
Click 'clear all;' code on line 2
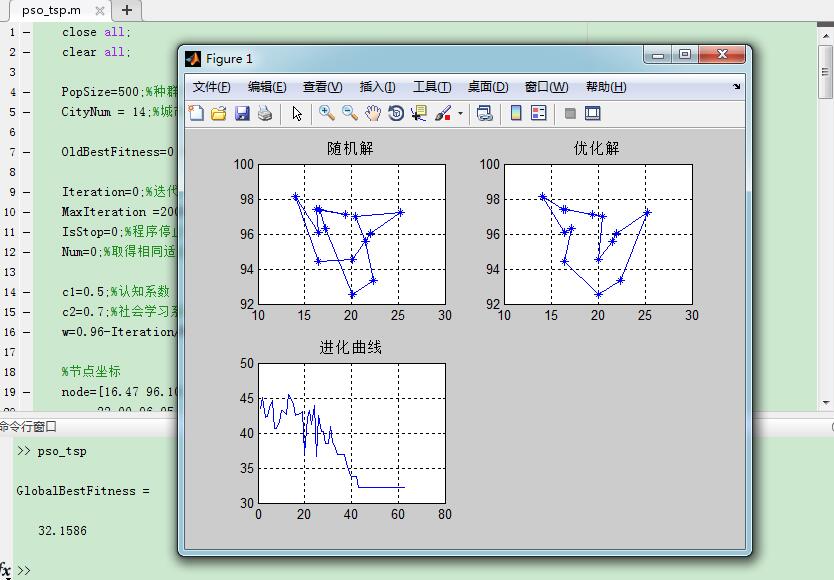click(x=96, y=52)
